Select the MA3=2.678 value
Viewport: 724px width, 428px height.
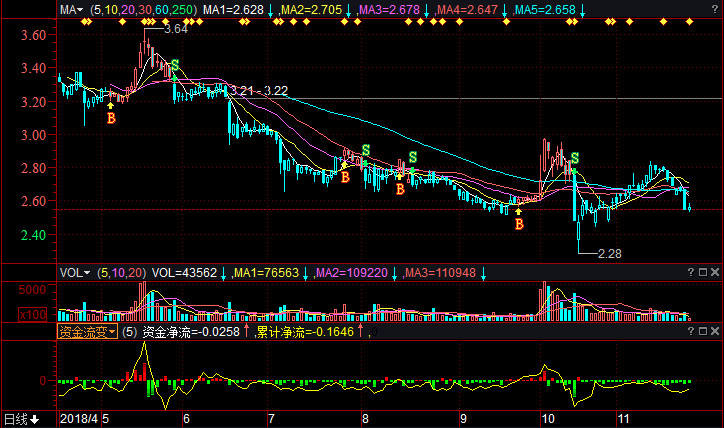[389, 10]
